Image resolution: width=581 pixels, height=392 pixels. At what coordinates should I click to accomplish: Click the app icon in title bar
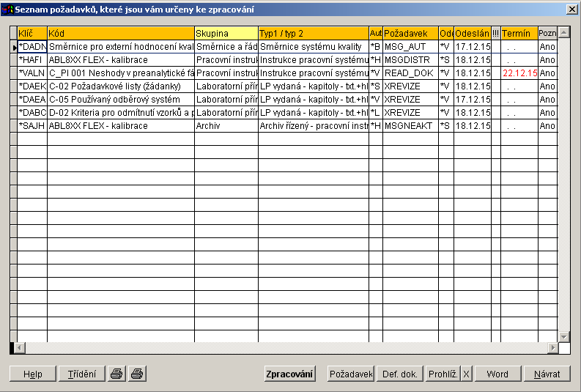8,8
